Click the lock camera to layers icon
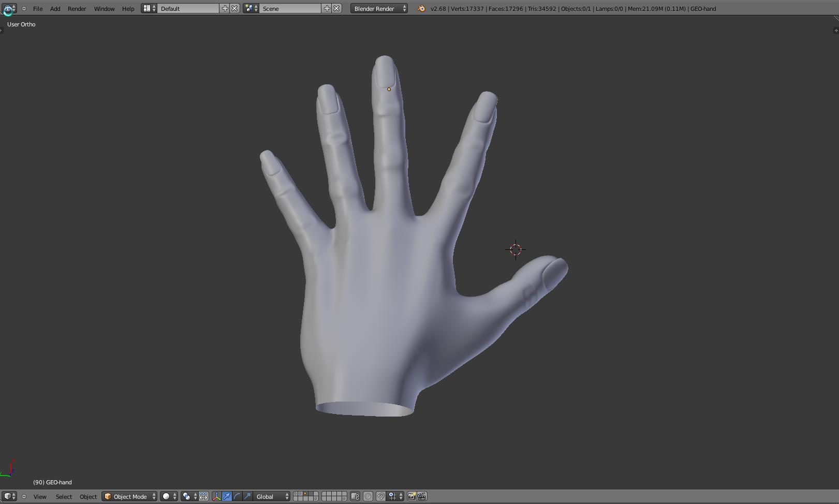The width and height of the screenshot is (839, 504). 355,497
